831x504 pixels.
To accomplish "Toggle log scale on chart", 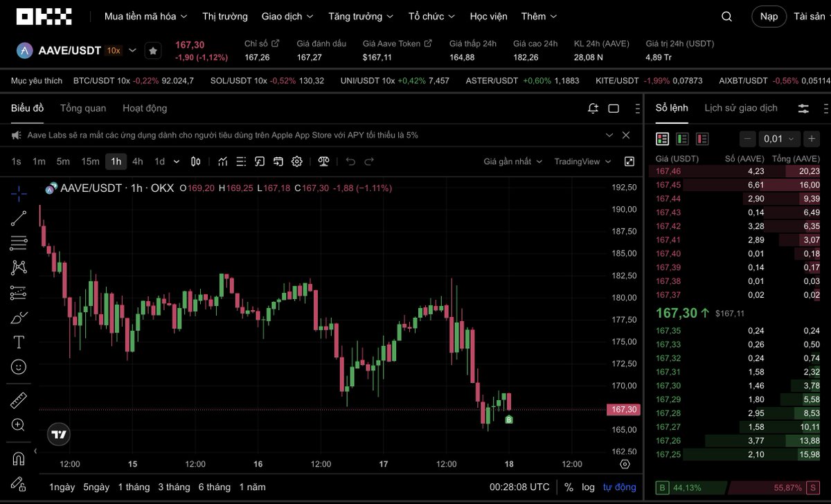I will [x=588, y=487].
